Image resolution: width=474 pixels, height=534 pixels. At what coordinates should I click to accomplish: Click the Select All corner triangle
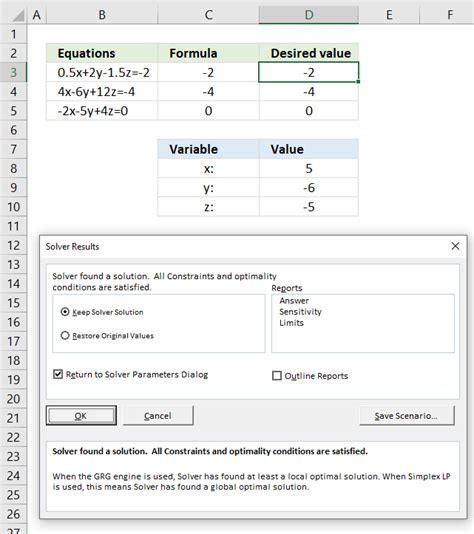click(x=17, y=15)
